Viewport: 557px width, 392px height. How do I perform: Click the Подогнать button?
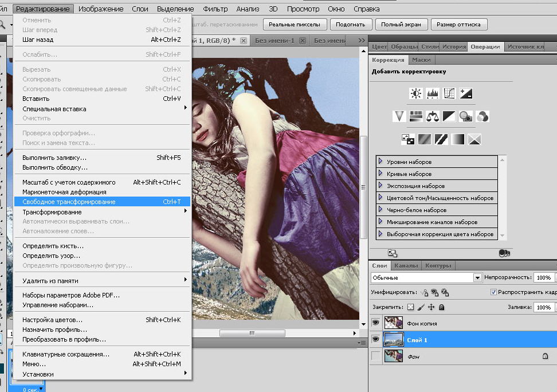[351, 25]
